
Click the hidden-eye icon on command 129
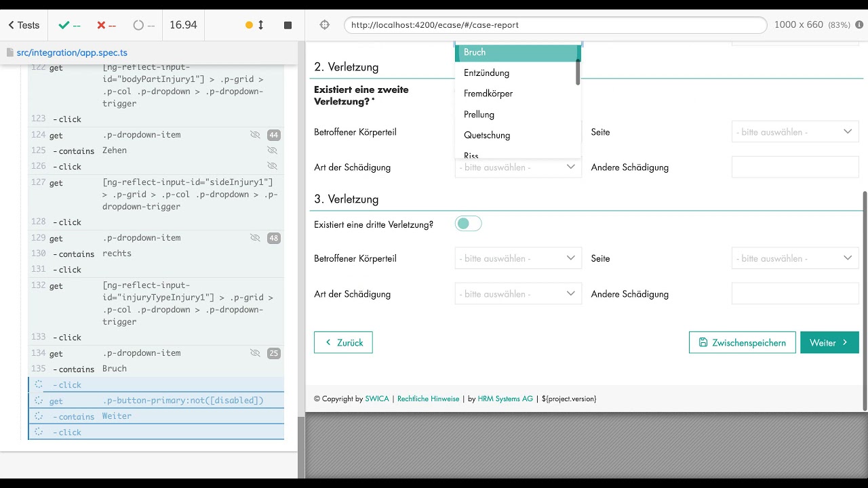click(255, 238)
